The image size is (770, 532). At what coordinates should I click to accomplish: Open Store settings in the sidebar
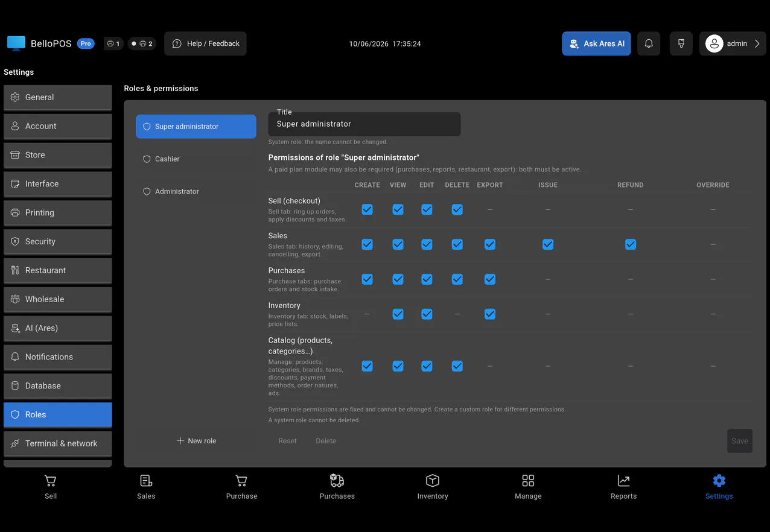(x=58, y=155)
